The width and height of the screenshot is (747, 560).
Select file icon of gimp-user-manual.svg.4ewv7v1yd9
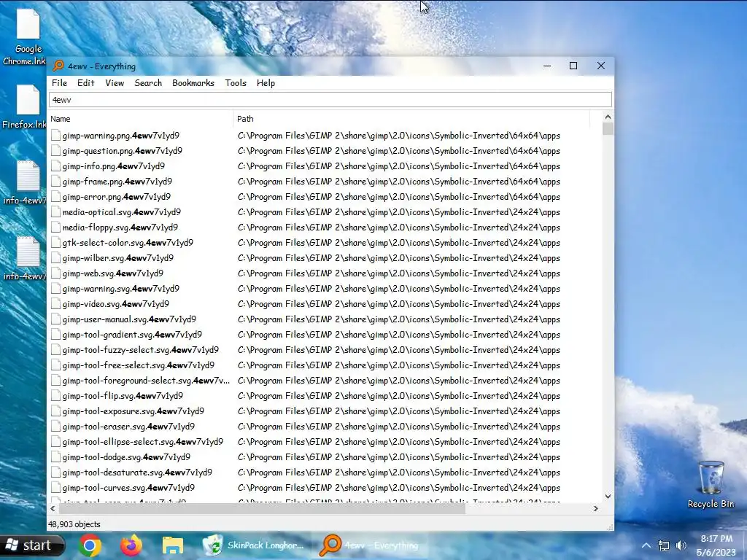(55, 319)
